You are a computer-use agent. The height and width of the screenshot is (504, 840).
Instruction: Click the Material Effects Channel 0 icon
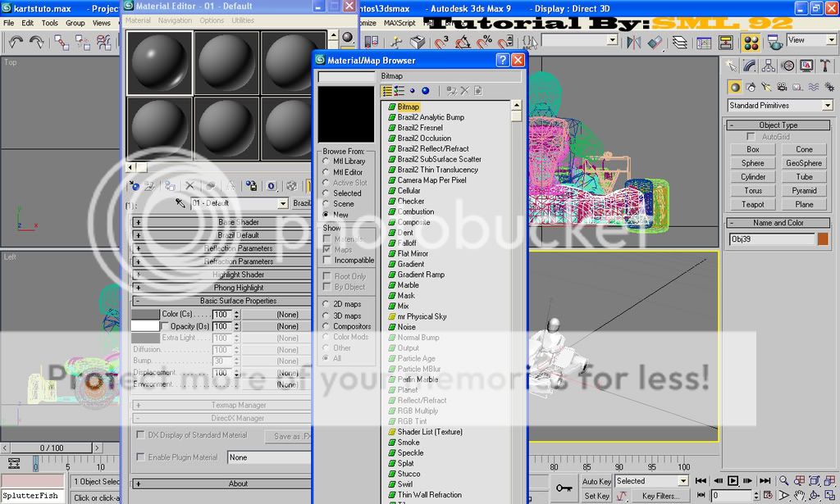click(x=271, y=186)
